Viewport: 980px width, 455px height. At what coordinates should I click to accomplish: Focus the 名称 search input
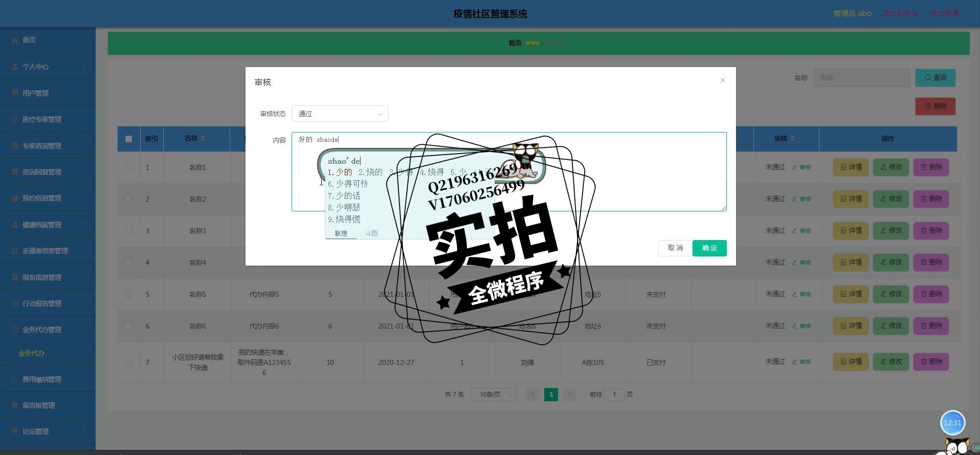pos(861,78)
